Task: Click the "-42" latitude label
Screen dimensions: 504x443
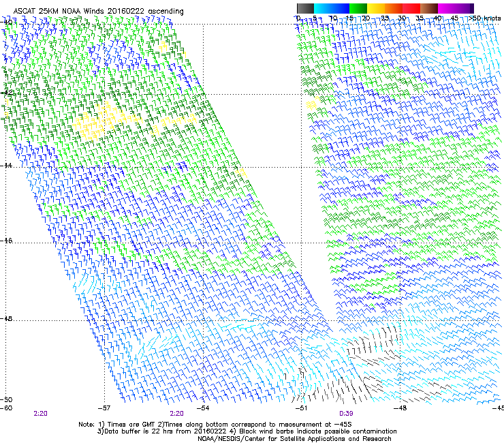Action: click(6, 93)
